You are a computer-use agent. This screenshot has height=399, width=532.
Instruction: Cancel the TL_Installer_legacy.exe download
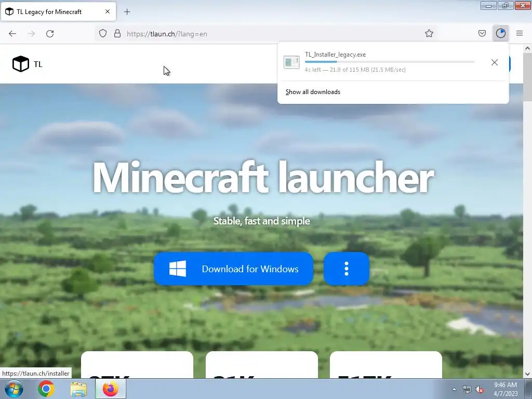(495, 62)
